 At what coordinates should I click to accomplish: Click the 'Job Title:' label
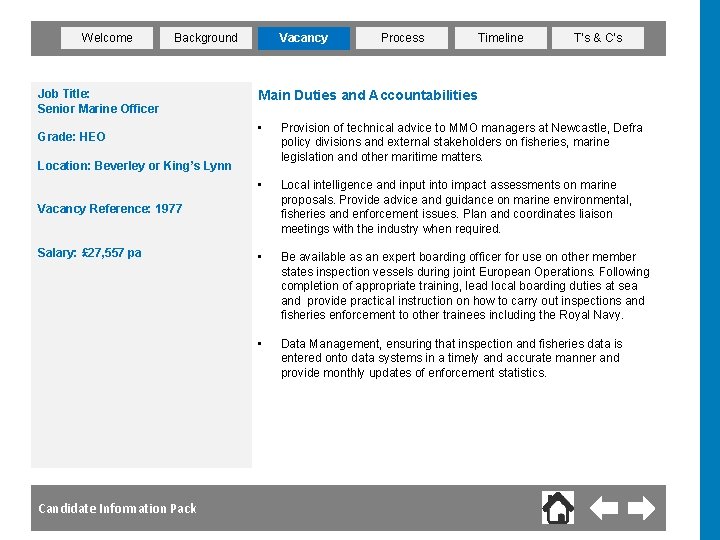coord(64,94)
